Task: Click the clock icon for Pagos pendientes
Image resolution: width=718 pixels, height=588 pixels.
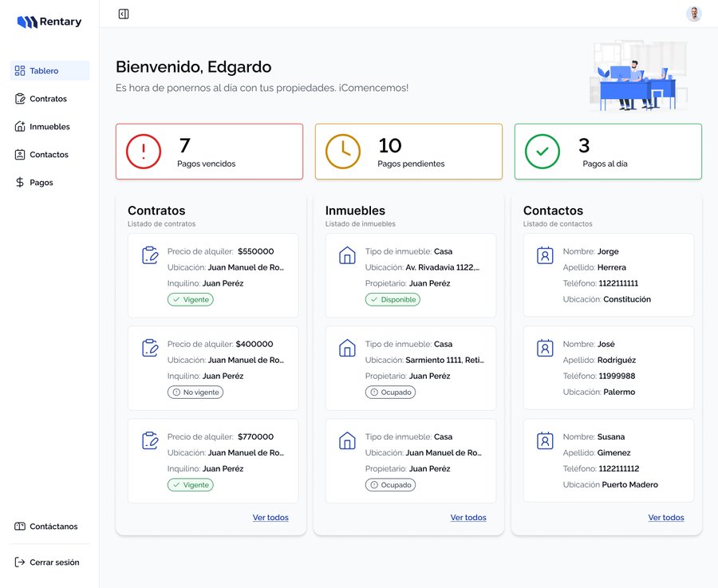Action: (x=343, y=151)
